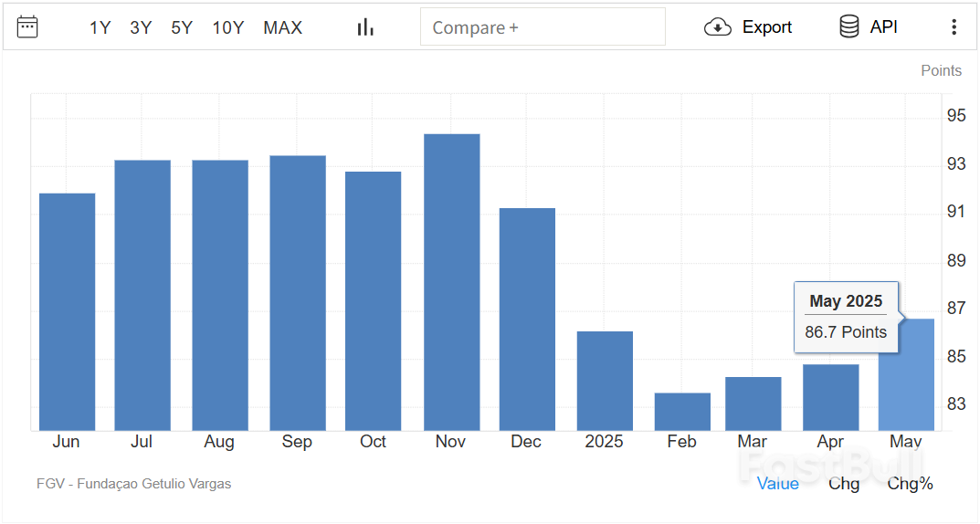The width and height of the screenshot is (980, 524).
Task: Show the 10Y time range
Action: pos(227,27)
